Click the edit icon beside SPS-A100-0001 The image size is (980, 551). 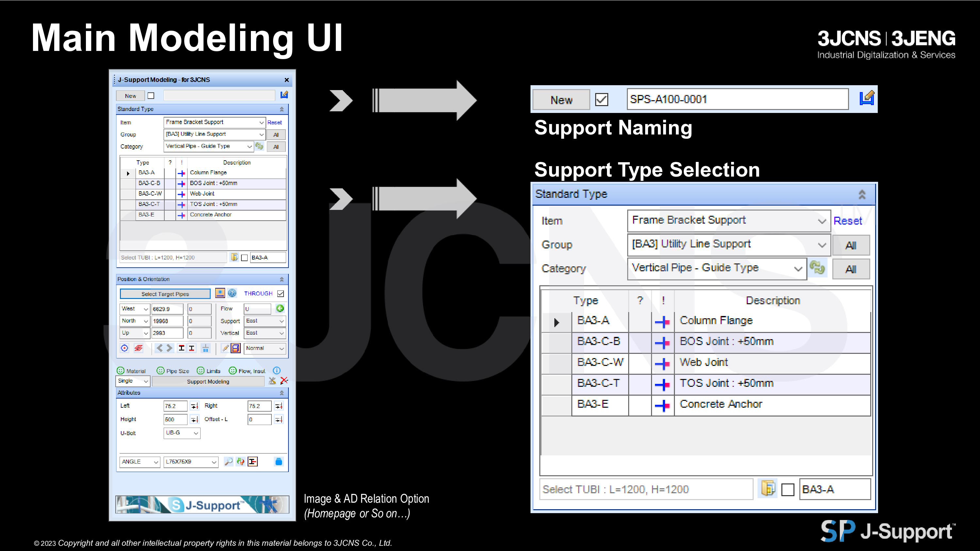click(866, 98)
